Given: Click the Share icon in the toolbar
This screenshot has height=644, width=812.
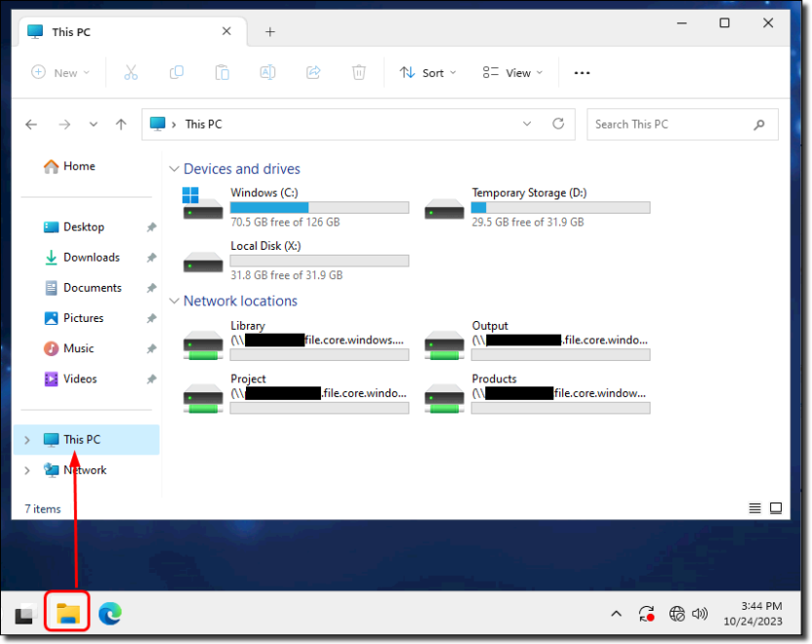Looking at the screenshot, I should coord(312,72).
